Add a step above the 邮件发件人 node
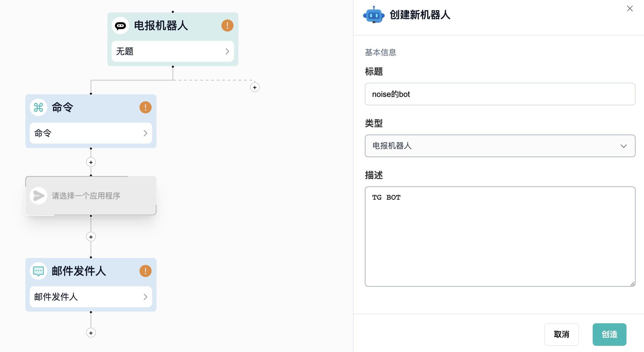This screenshot has height=352, width=644. coord(91,237)
